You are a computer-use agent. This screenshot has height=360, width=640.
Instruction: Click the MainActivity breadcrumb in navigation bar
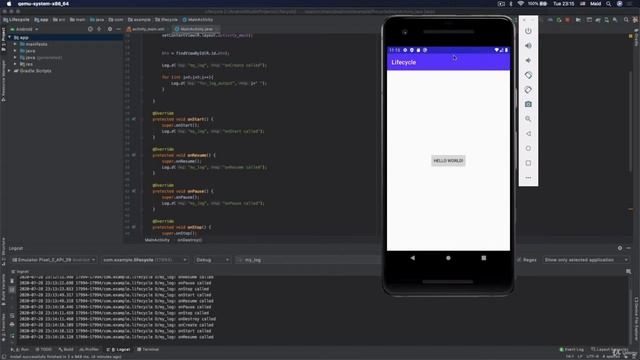point(198,20)
